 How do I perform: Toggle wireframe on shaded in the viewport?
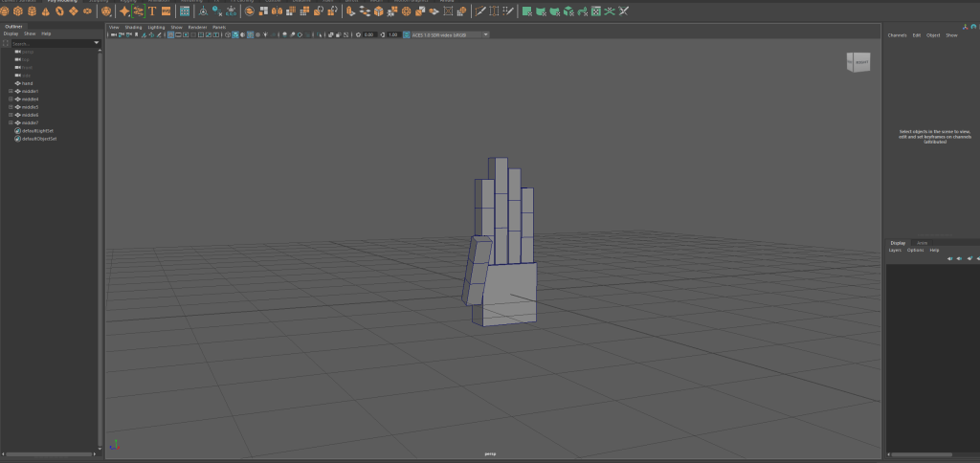click(250, 34)
